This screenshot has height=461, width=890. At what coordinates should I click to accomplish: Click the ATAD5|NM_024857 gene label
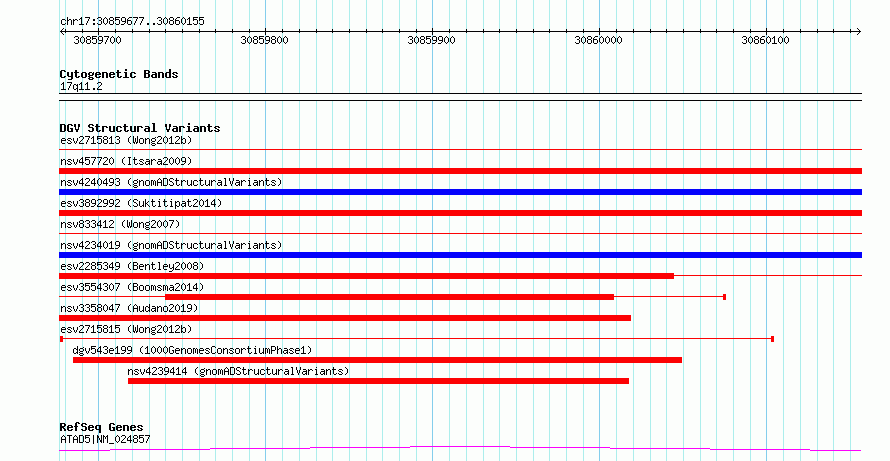coord(105,439)
